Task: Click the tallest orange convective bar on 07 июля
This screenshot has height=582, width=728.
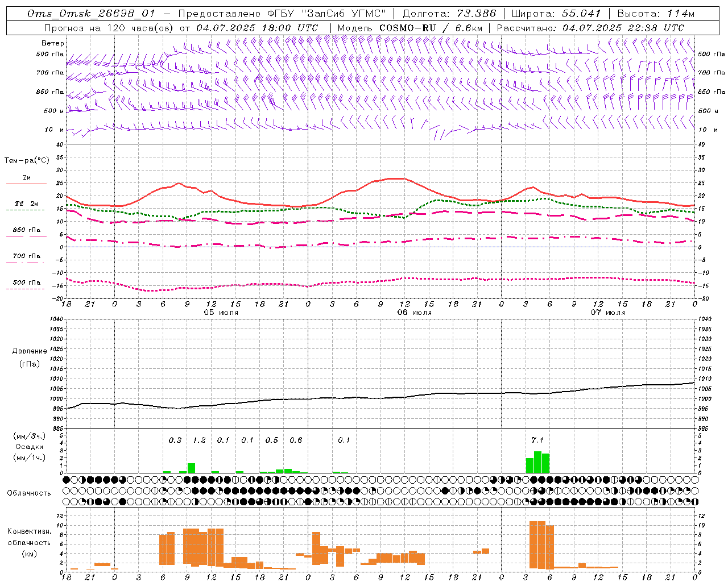Action: point(537,544)
